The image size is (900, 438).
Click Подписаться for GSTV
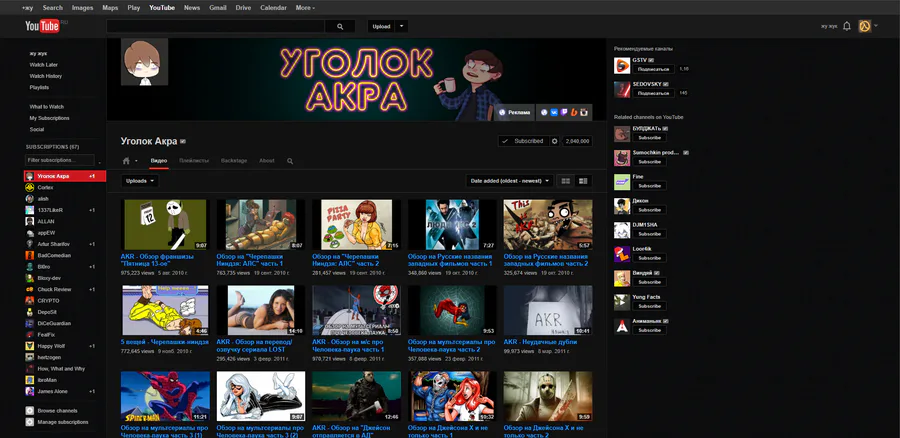(x=653, y=69)
